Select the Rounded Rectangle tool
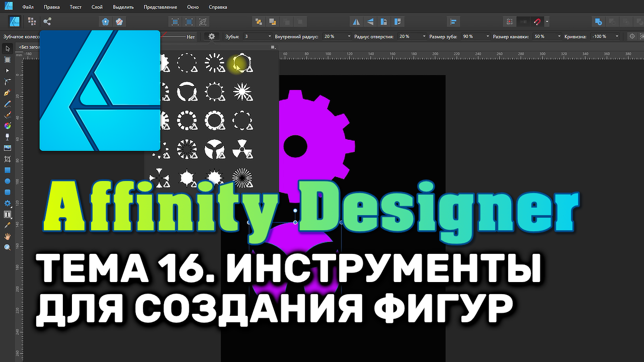Image resolution: width=644 pixels, height=362 pixels. click(x=8, y=192)
